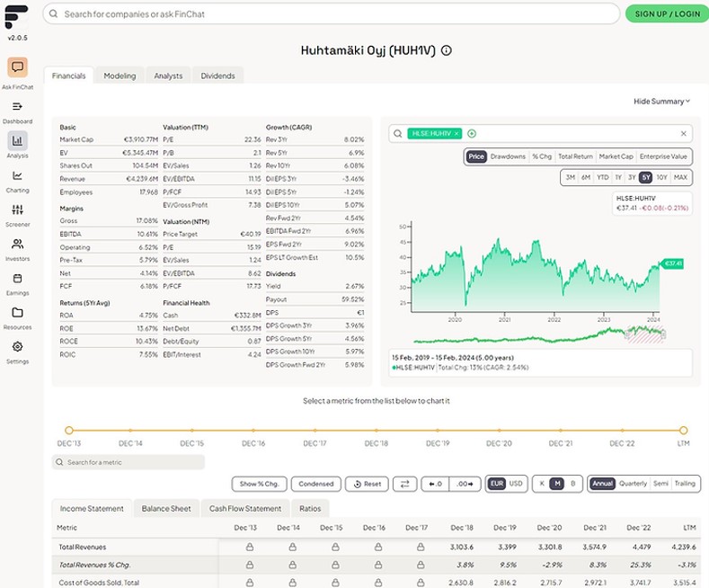Click Search for a metric field
The image size is (709, 588).
(x=129, y=462)
